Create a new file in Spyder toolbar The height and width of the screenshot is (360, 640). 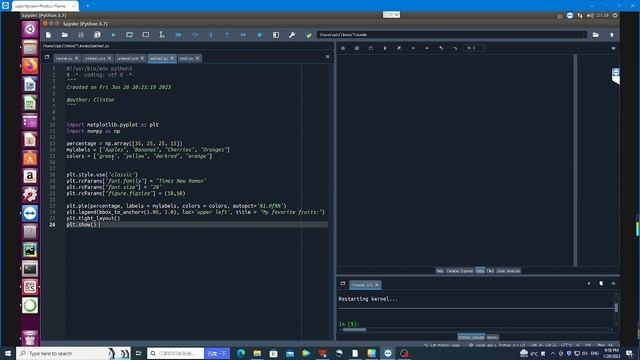[48, 35]
